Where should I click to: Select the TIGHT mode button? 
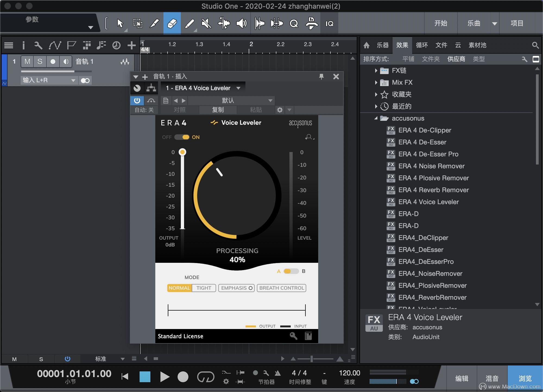pyautogui.click(x=204, y=288)
